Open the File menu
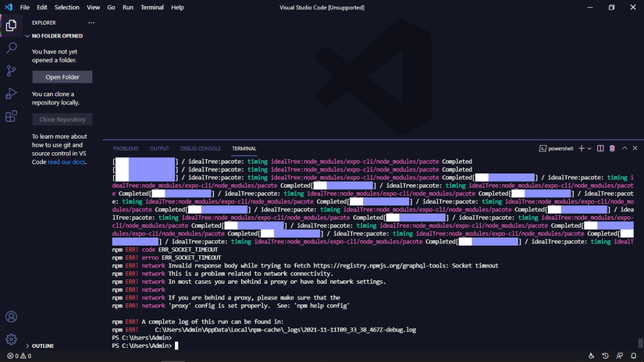This screenshot has width=644, height=362. [x=25, y=7]
